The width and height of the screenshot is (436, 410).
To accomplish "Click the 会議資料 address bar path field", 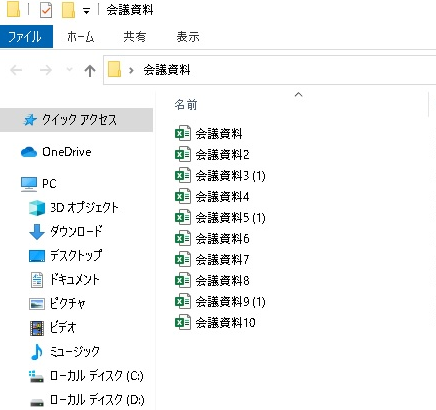I will click(270, 70).
